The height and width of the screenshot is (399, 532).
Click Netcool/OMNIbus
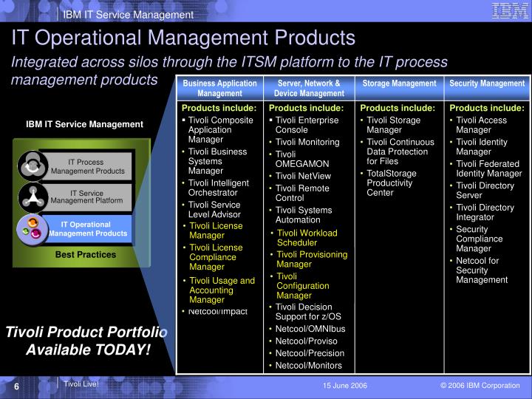tap(310, 329)
